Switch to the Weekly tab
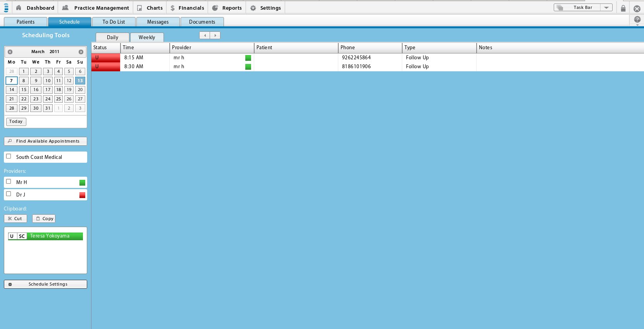 pyautogui.click(x=147, y=38)
